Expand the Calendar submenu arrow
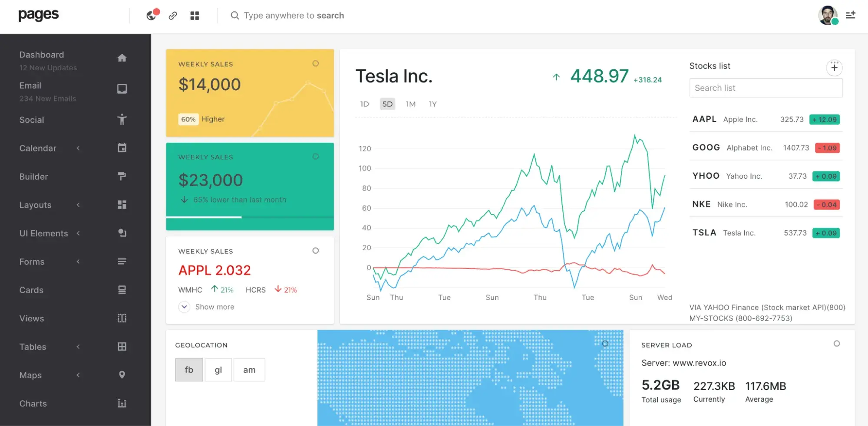The image size is (868, 426). pyautogui.click(x=78, y=148)
